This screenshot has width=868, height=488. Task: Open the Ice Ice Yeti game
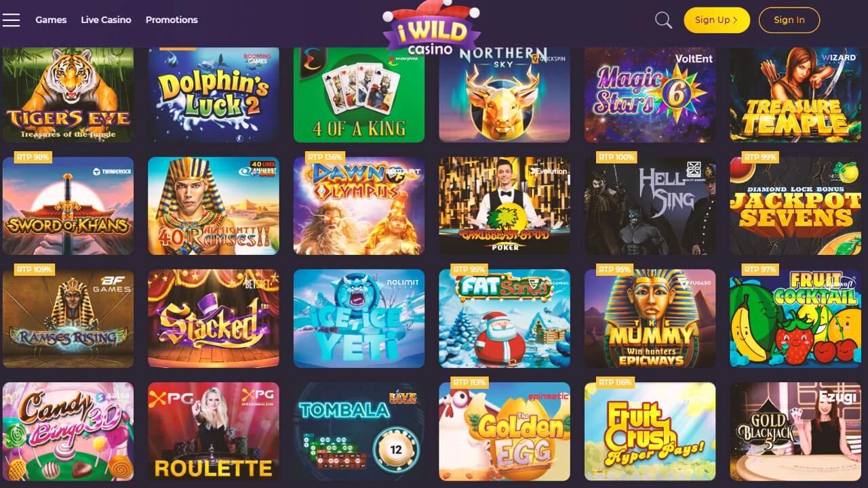coord(359,319)
